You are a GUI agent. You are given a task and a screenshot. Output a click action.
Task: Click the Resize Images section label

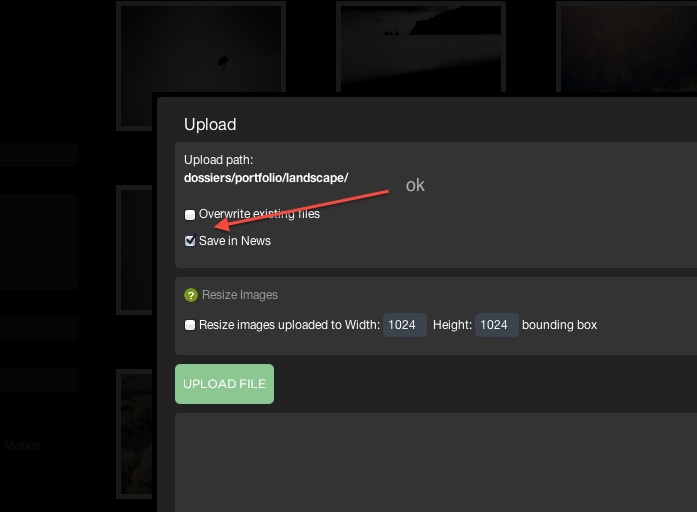point(240,295)
